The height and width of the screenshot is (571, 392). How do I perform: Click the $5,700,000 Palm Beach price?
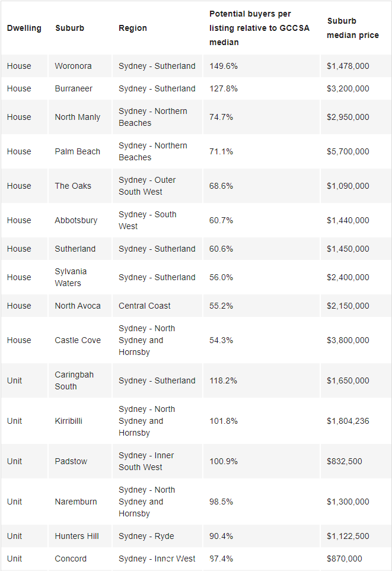pyautogui.click(x=348, y=151)
